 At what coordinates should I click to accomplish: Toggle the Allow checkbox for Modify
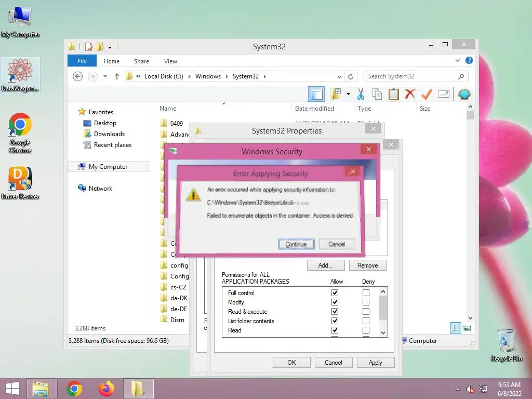335,302
